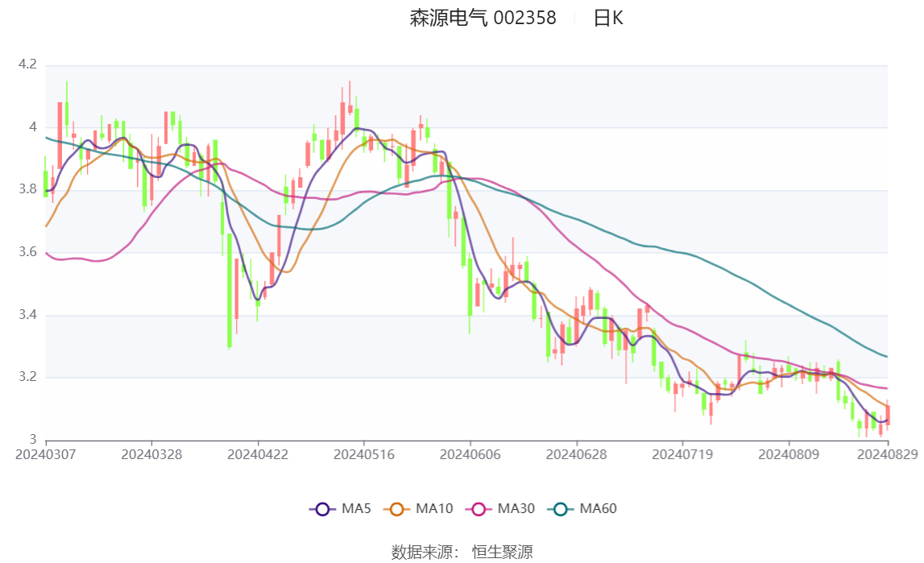
Task: Select the 20240829 date axis label
Action: tap(888, 454)
